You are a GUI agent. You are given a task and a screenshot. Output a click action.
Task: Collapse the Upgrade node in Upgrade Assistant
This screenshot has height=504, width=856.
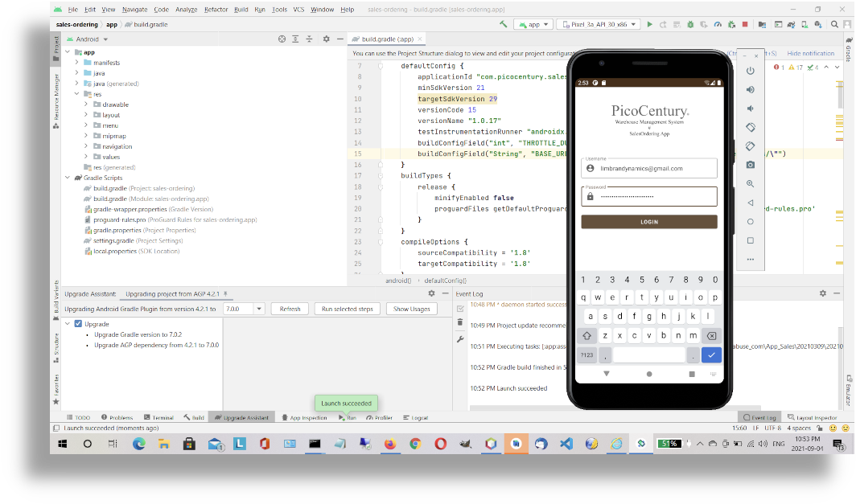point(68,324)
